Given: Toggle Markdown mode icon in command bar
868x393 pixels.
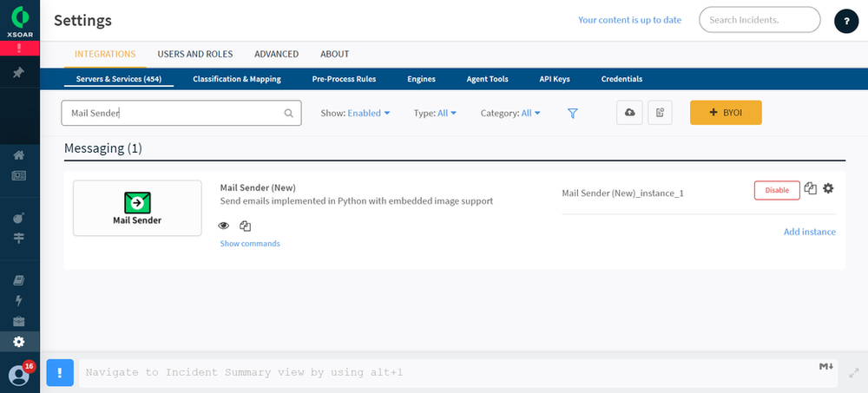Looking at the screenshot, I should point(826,366).
